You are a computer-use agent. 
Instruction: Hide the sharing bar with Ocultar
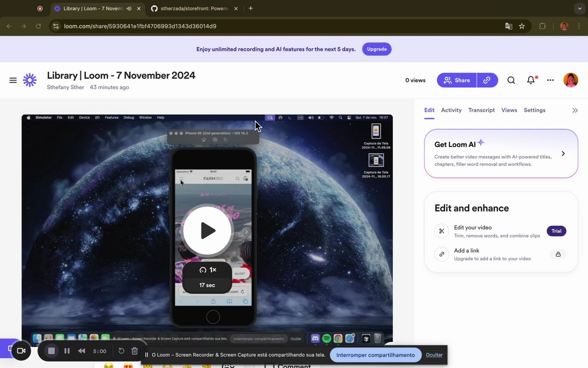[434, 355]
